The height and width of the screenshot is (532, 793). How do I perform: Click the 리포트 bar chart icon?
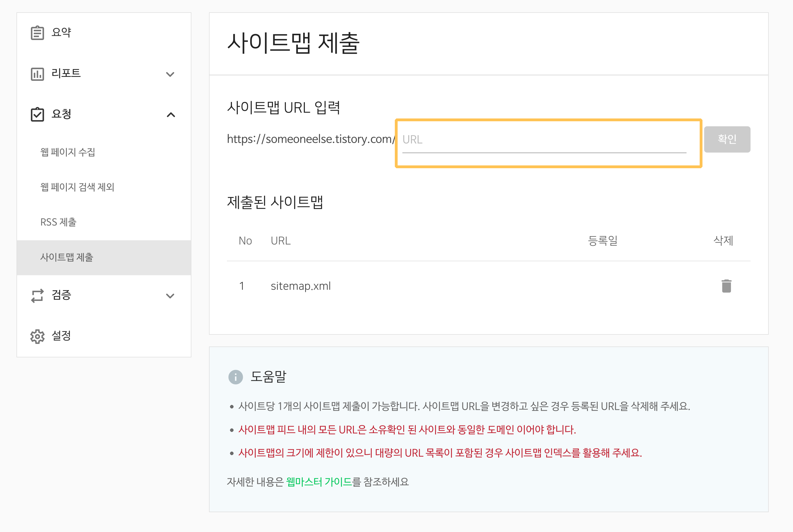37,74
